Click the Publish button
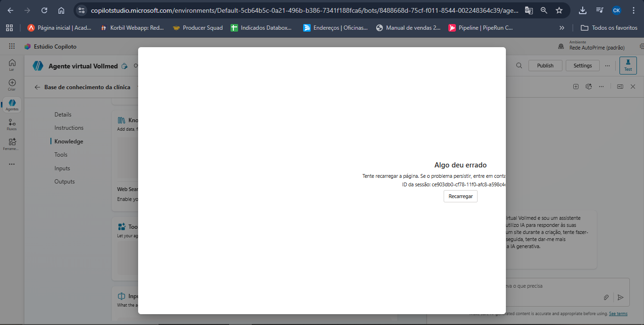Screen dimensions: 644x325 pyautogui.click(x=545, y=66)
